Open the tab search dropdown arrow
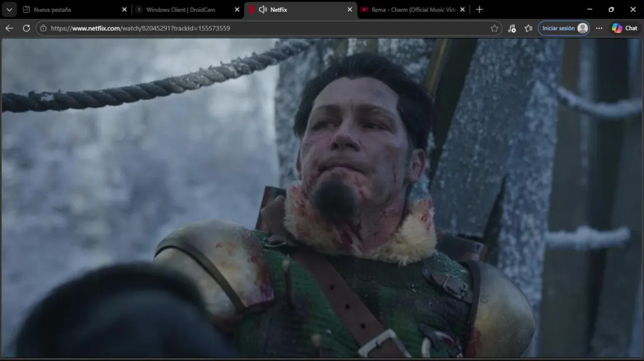This screenshot has height=361, width=644. (9, 10)
